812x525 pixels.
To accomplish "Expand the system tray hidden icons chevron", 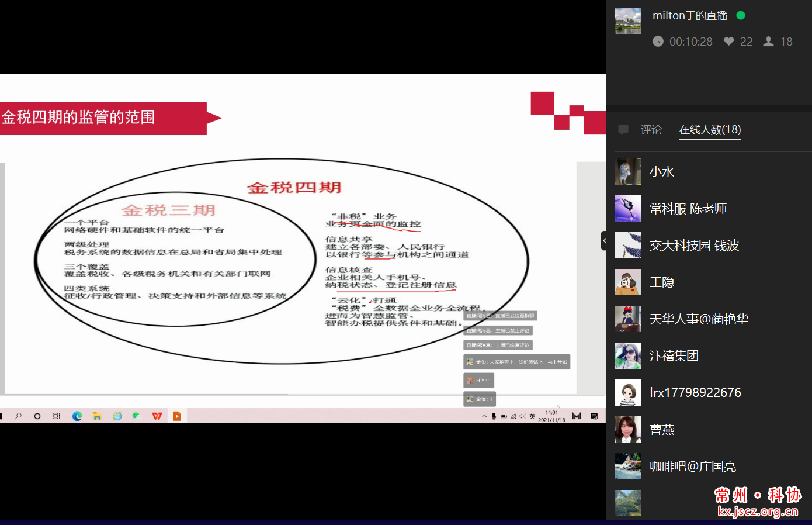I will (x=484, y=416).
